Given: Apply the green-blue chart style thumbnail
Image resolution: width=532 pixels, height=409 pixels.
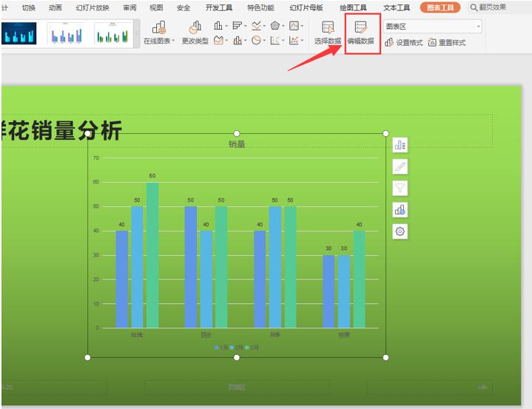Looking at the screenshot, I should pyautogui.click(x=112, y=33).
